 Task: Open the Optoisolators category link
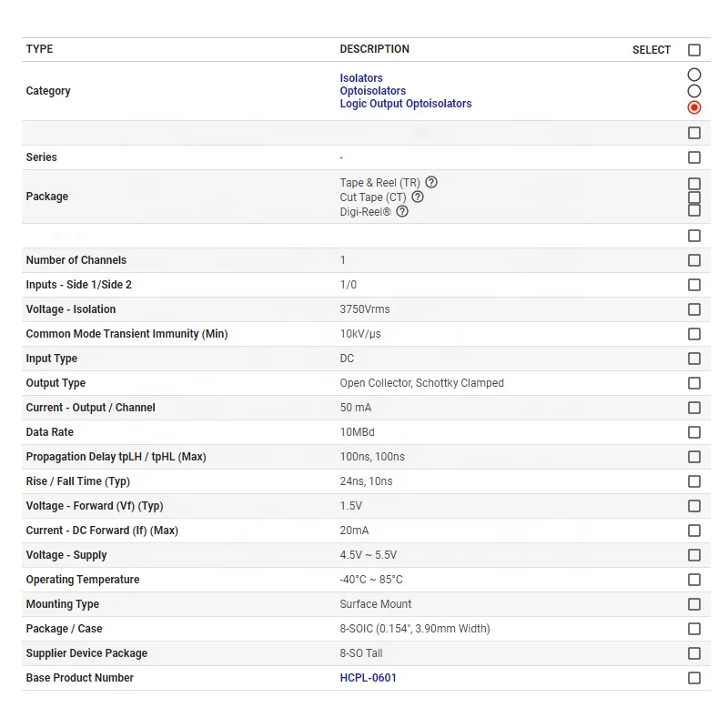click(373, 91)
